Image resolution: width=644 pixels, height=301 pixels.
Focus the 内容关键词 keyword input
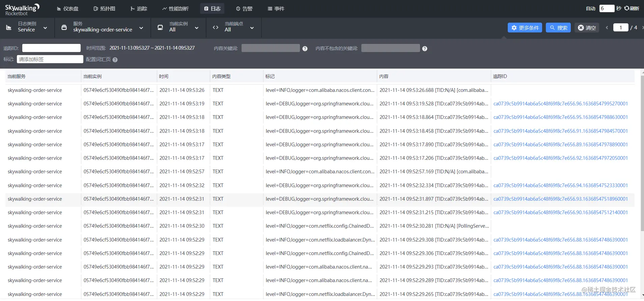(x=271, y=48)
